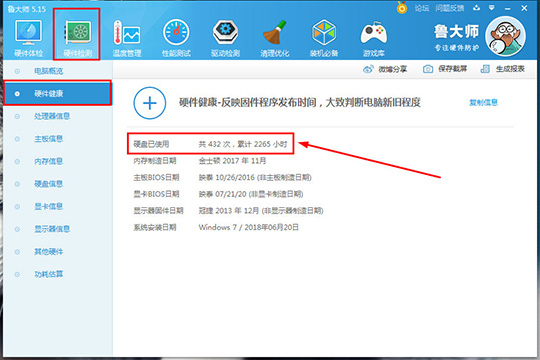Click the 鲁大师 avatar picture
This screenshot has height=360, width=540.
coord(505,36)
